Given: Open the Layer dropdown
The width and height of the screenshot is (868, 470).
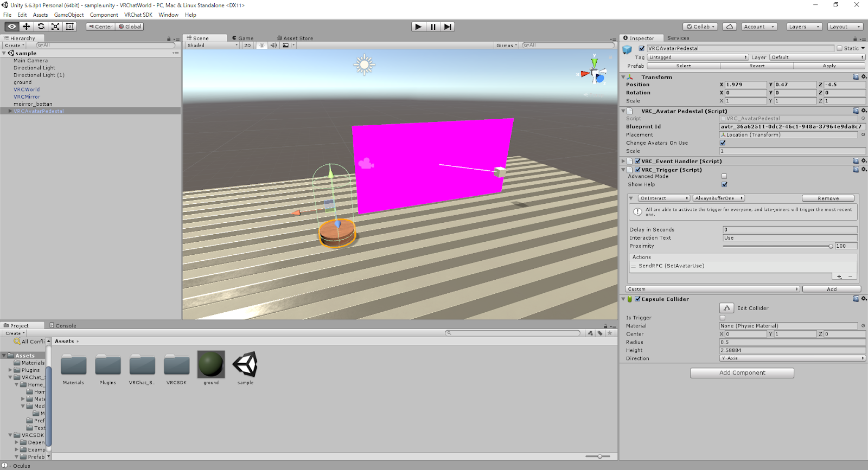Looking at the screenshot, I should [818, 57].
